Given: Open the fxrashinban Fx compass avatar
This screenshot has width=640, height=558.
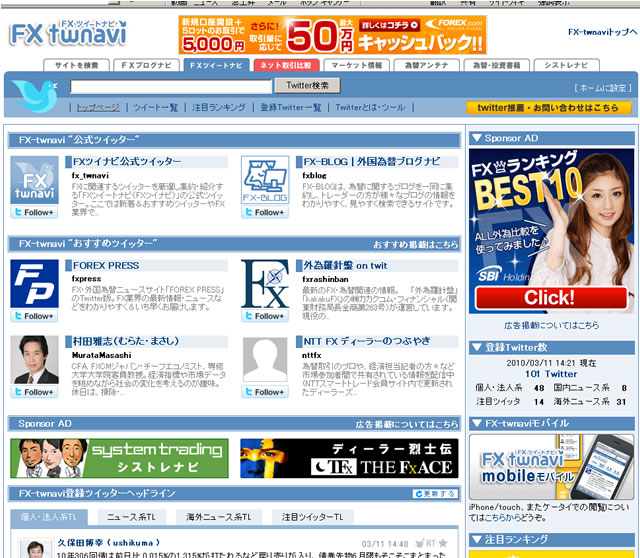Looking at the screenshot, I should click(265, 284).
